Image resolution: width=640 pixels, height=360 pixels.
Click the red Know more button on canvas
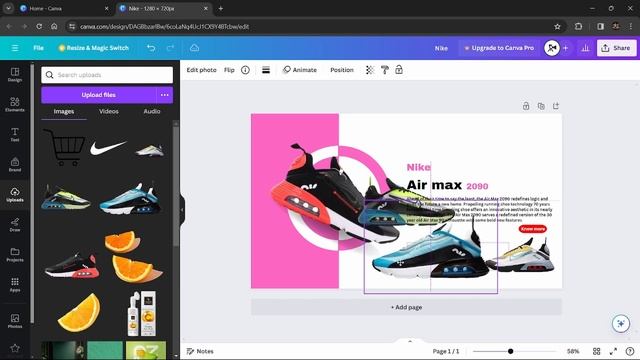pos(533,229)
